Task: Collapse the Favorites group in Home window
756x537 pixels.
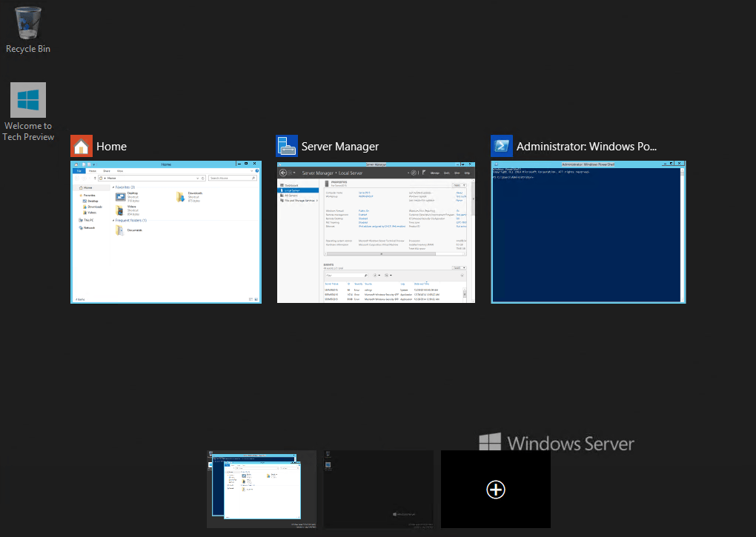Action: pyautogui.click(x=113, y=187)
